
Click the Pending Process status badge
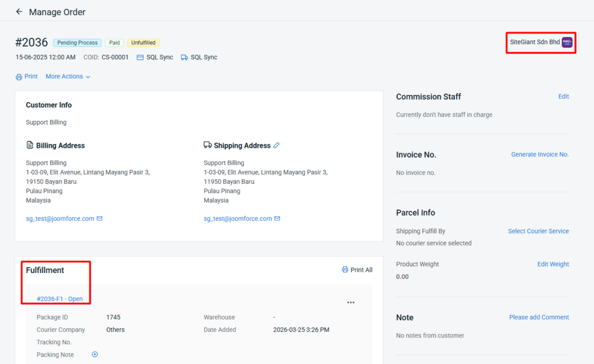[77, 43]
